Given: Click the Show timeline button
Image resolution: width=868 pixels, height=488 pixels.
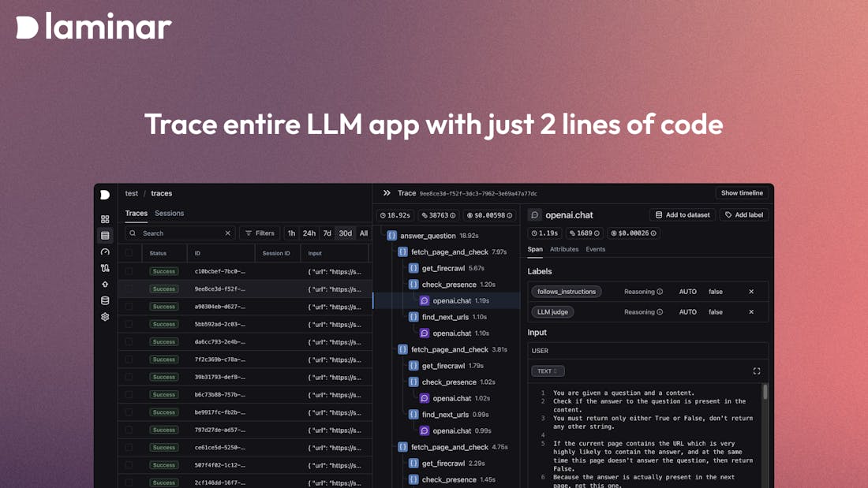Looking at the screenshot, I should [x=742, y=193].
